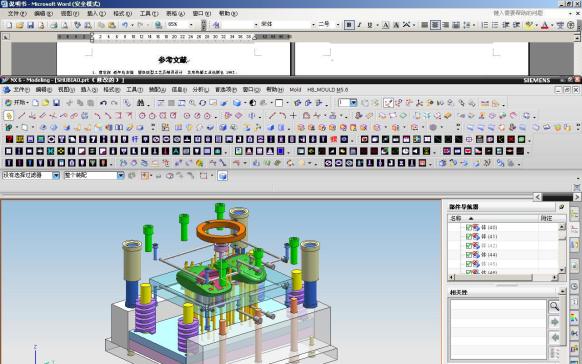The height and width of the screenshot is (364, 582).
Task: Open Word font color dropdown arrow
Action: [x=552, y=25]
